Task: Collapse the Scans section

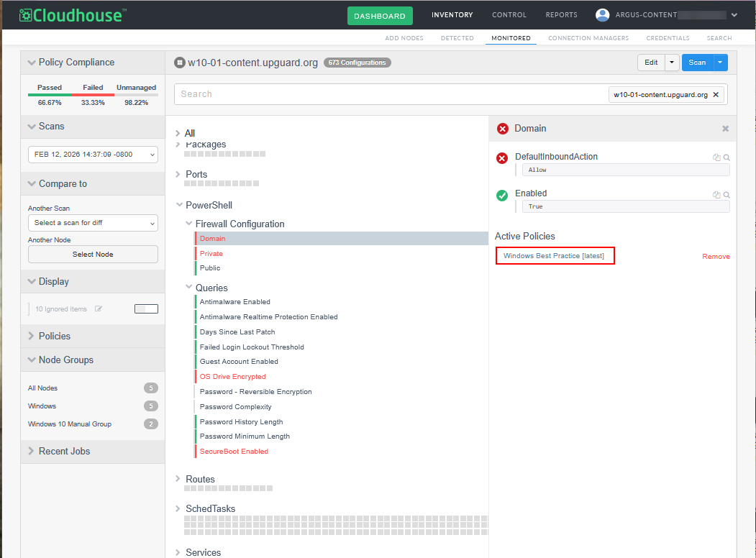Action: pyautogui.click(x=32, y=127)
